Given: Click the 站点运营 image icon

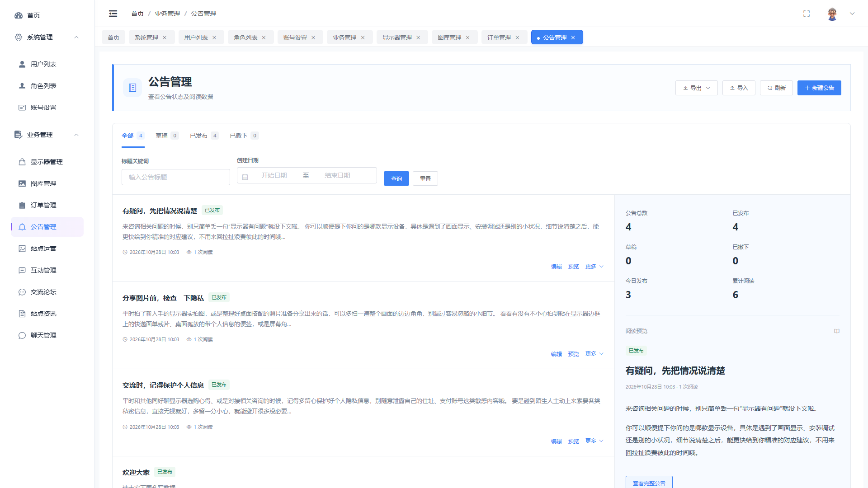Looking at the screenshot, I should point(22,249).
